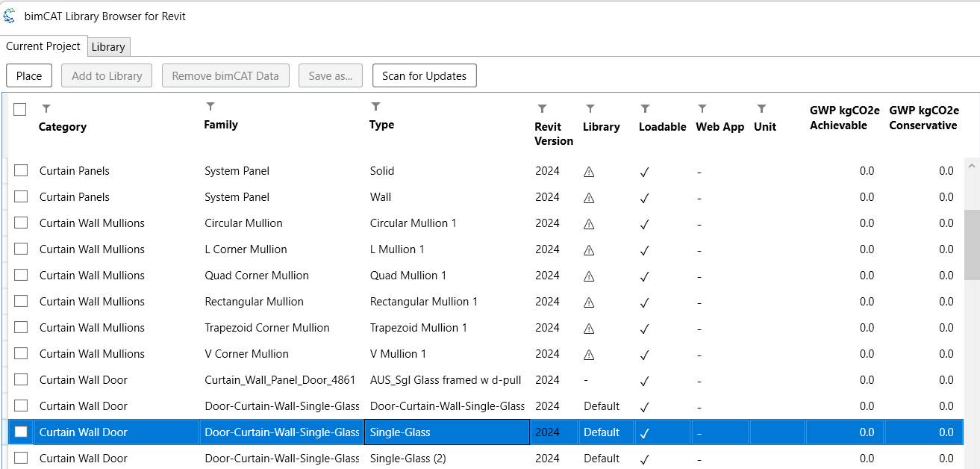Image resolution: width=980 pixels, height=469 pixels.
Task: Click the Type column filter icon
Action: click(x=376, y=107)
